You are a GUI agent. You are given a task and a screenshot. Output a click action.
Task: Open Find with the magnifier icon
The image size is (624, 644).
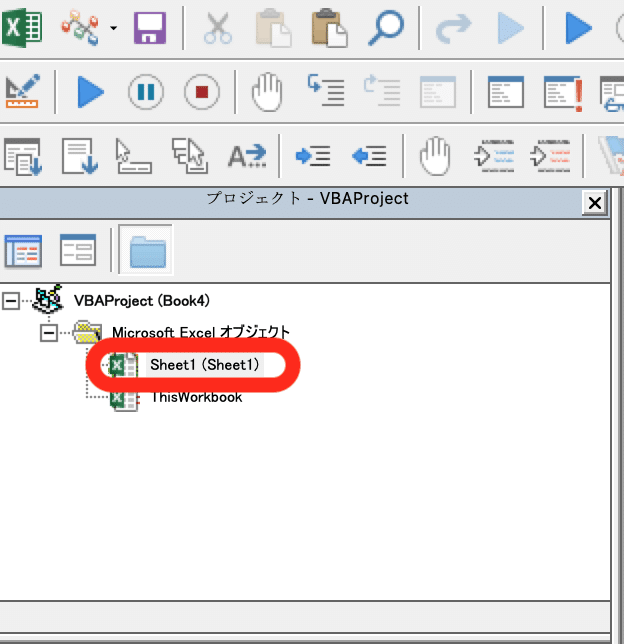pyautogui.click(x=386, y=28)
